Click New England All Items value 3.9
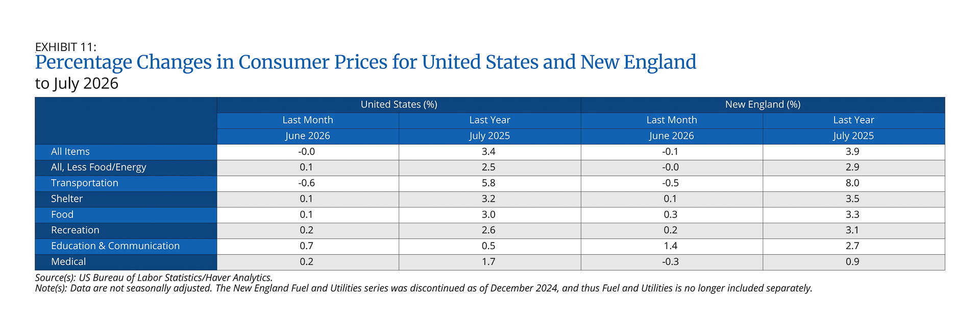Viewport: 980px width, 315px height. click(852, 152)
